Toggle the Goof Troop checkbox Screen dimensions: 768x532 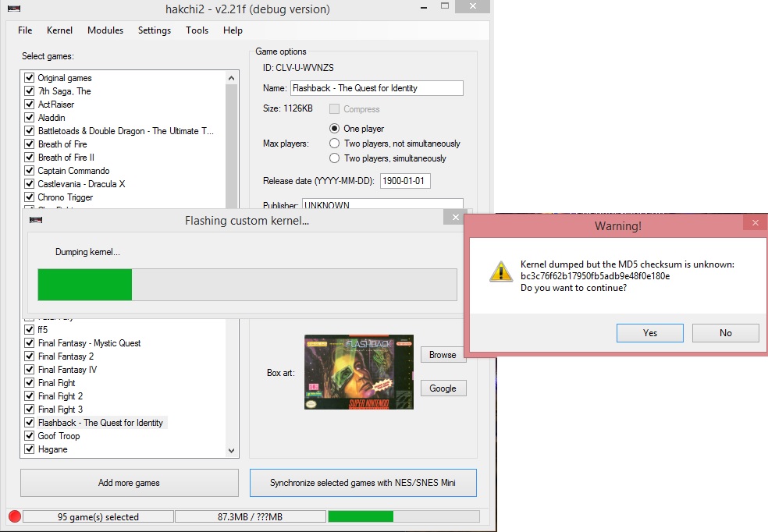click(29, 436)
